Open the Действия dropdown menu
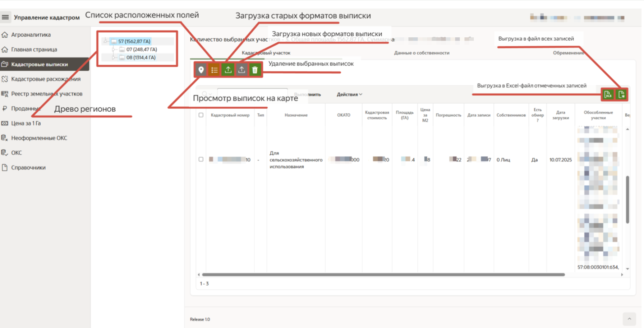 (349, 94)
